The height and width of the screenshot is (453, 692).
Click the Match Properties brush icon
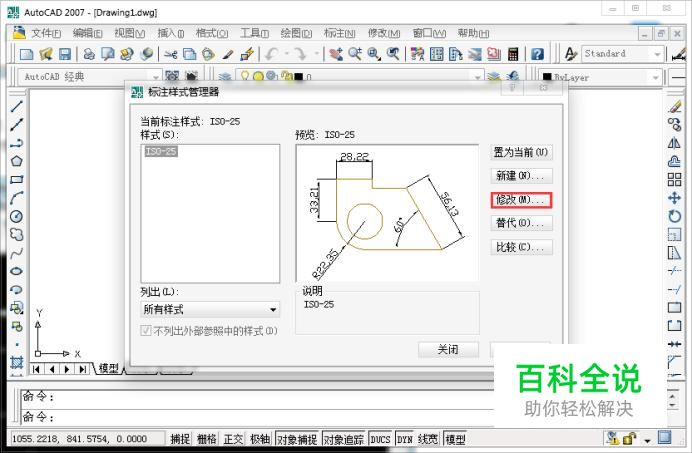tap(228, 54)
